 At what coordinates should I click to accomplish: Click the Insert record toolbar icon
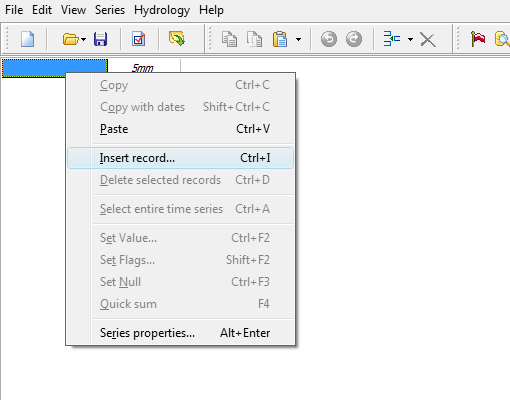392,39
